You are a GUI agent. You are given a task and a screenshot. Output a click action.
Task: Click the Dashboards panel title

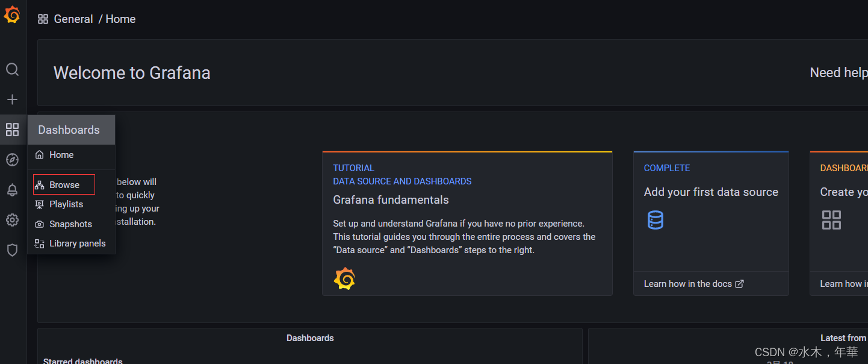(310, 338)
